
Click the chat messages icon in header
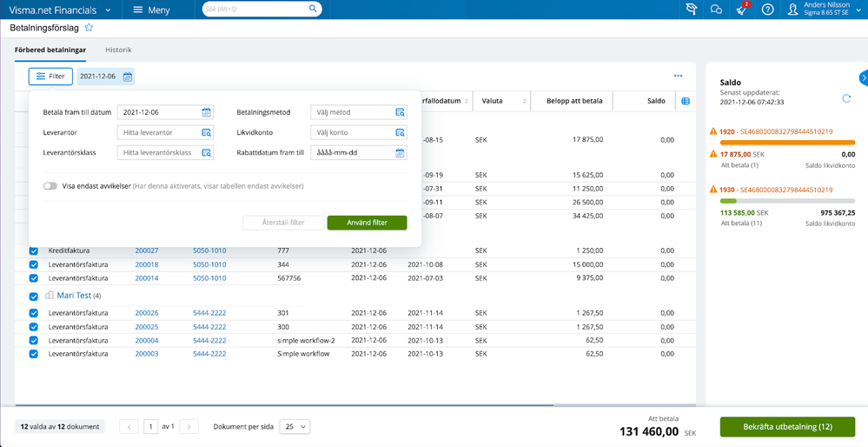(x=716, y=10)
